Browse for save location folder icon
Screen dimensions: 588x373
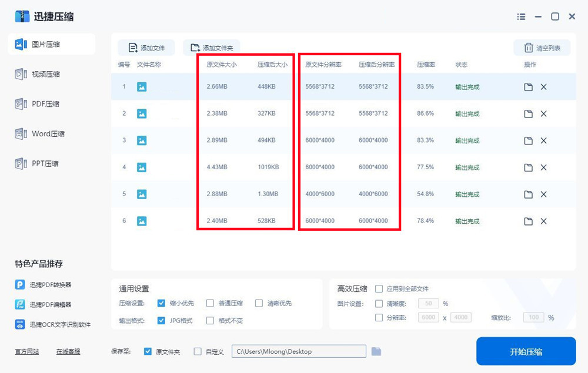(376, 351)
